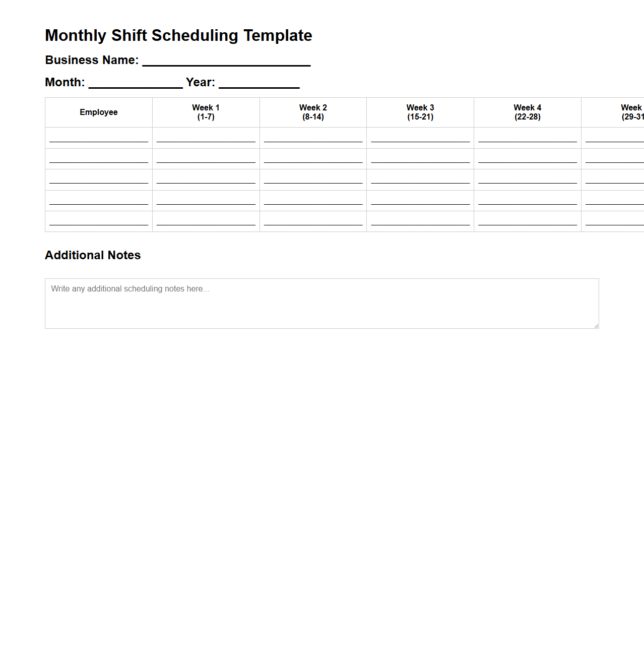Click the Week 2 (8-14) header

pos(313,112)
